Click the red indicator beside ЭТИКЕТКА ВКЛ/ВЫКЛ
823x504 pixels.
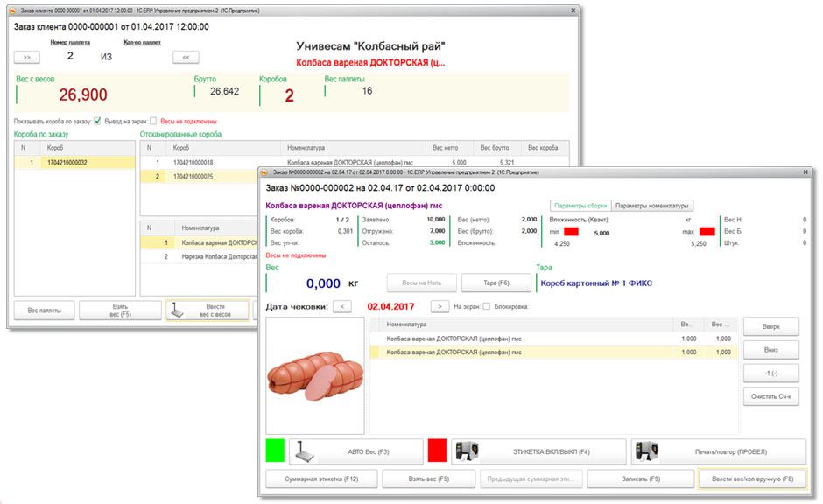click(437, 451)
